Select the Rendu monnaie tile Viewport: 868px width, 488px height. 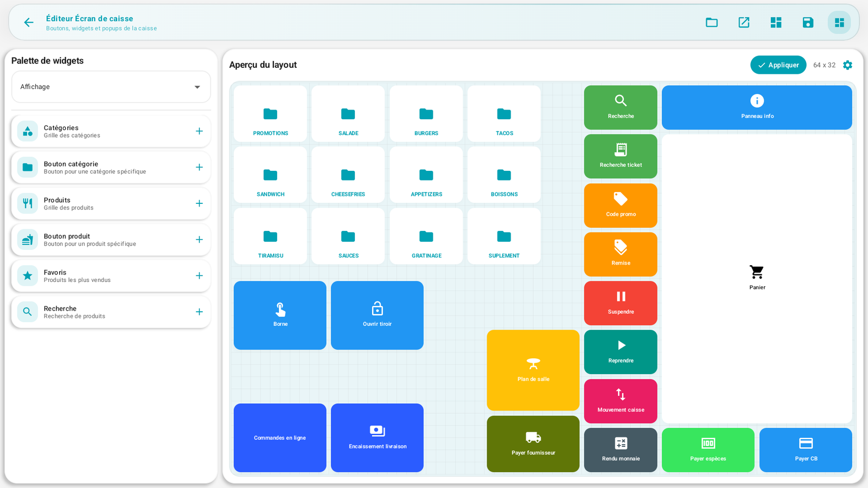click(621, 450)
